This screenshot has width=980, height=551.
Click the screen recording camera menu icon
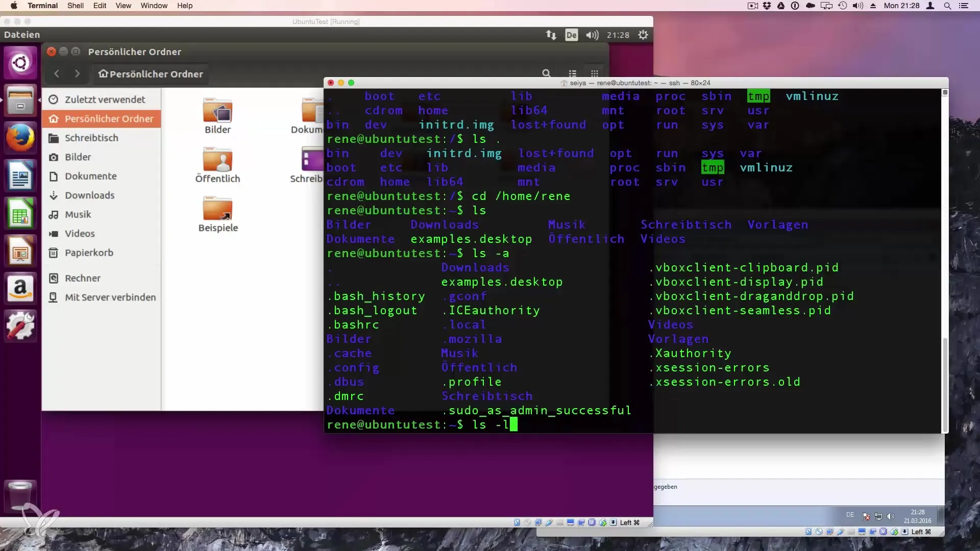[752, 6]
